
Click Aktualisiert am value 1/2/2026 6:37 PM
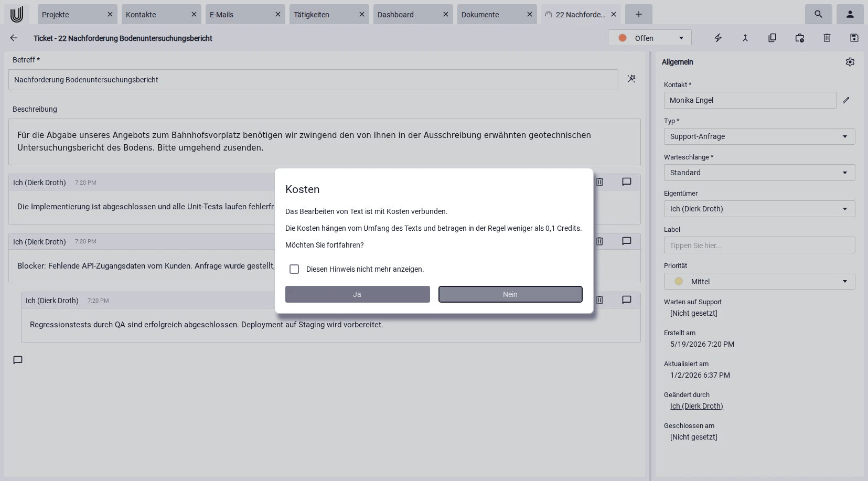point(700,375)
